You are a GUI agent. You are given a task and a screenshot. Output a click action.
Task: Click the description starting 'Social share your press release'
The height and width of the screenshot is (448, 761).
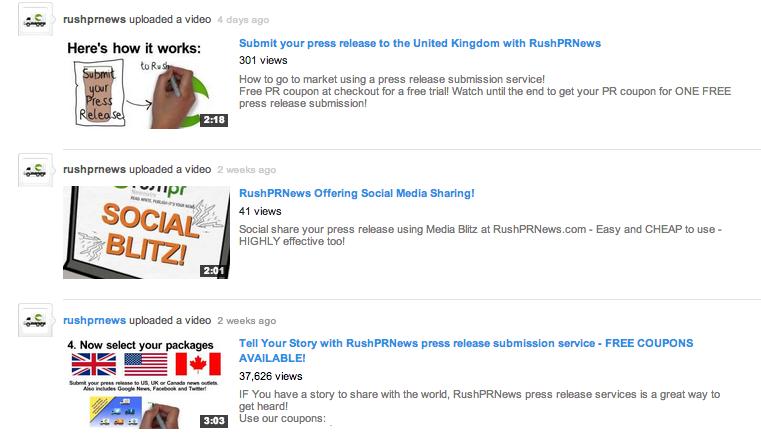click(480, 235)
